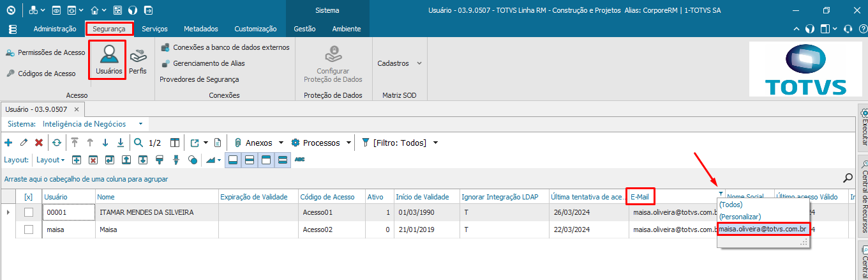Click the blue plus add-record icon
Image resolution: width=868 pixels, height=280 pixels.
coord(8,143)
